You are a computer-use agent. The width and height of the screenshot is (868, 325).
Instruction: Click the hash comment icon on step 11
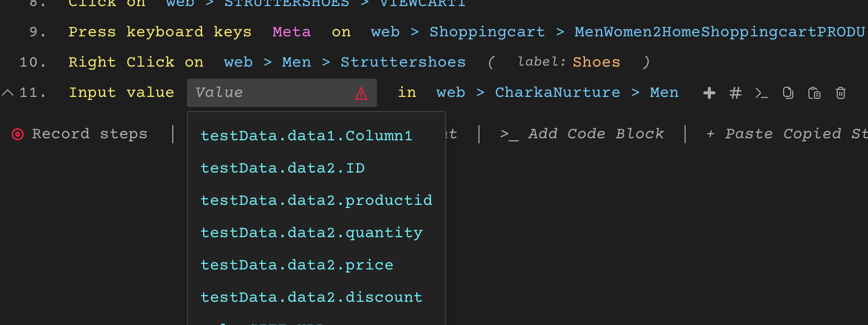736,93
